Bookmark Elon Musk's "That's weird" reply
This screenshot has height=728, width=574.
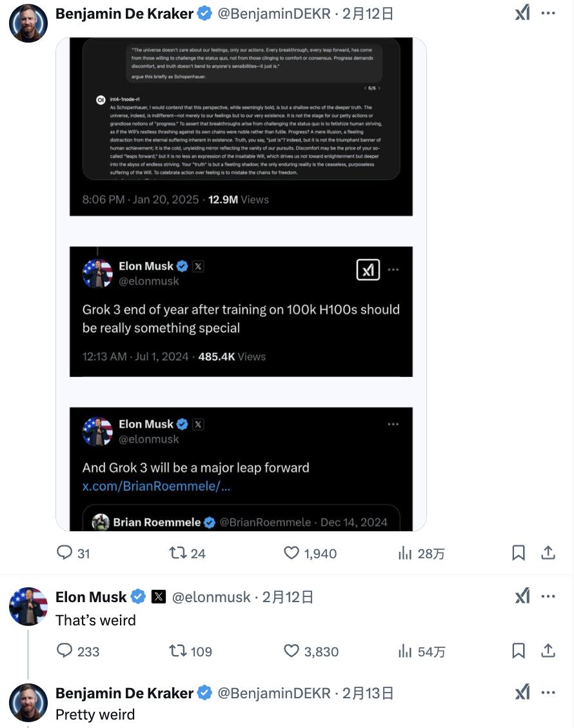point(519,651)
